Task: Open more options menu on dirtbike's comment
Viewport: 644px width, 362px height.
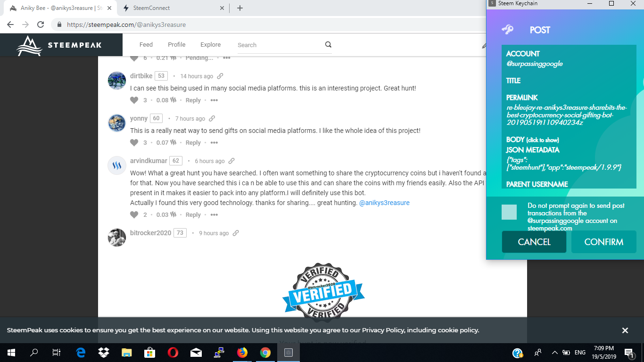Action: [x=214, y=100]
